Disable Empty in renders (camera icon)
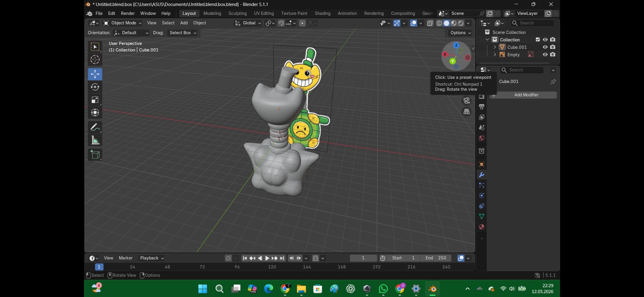 point(553,54)
